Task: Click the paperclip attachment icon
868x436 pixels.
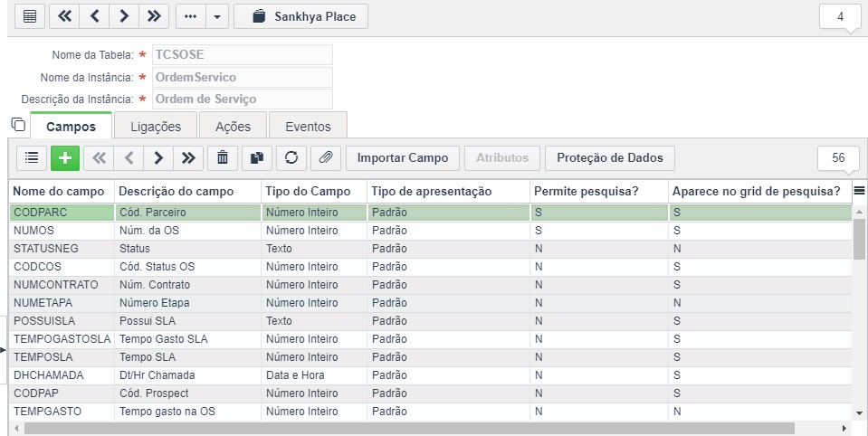Action: pos(326,158)
